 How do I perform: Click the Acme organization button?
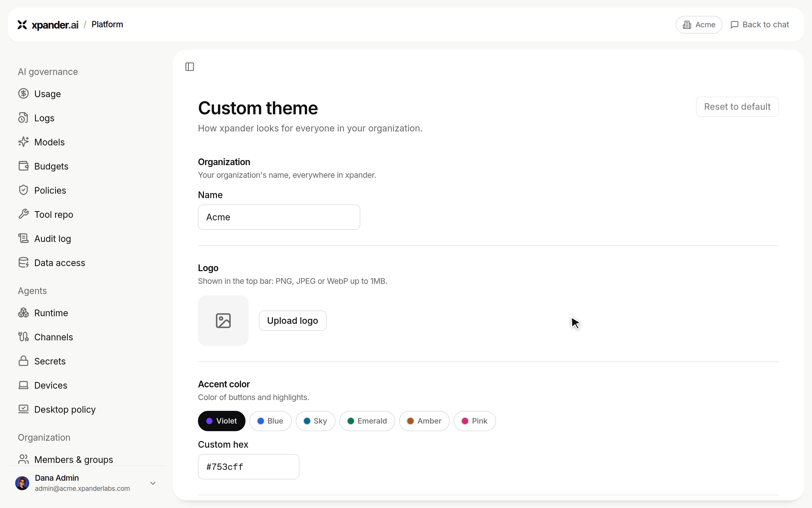699,25
